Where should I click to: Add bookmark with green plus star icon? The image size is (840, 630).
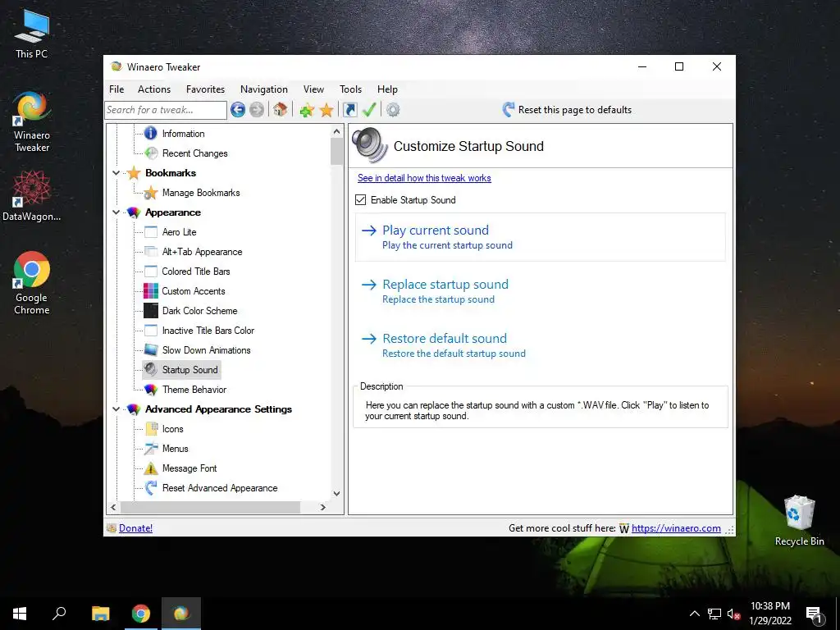307,111
